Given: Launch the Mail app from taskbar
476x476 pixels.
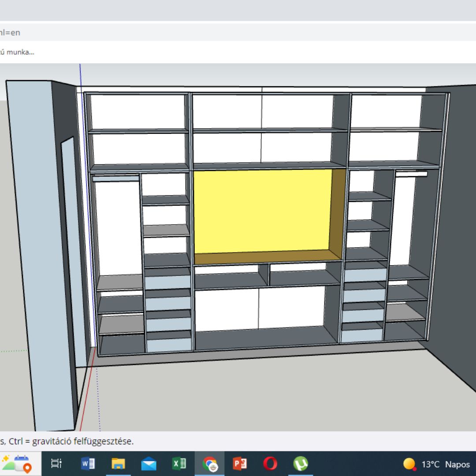Looking at the screenshot, I should tap(149, 464).
